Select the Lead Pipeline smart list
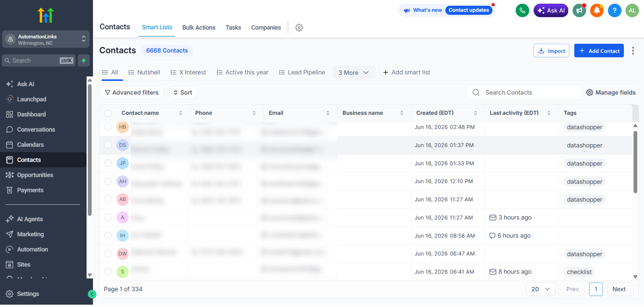Viewport: 644px width, 307px height. (302, 72)
